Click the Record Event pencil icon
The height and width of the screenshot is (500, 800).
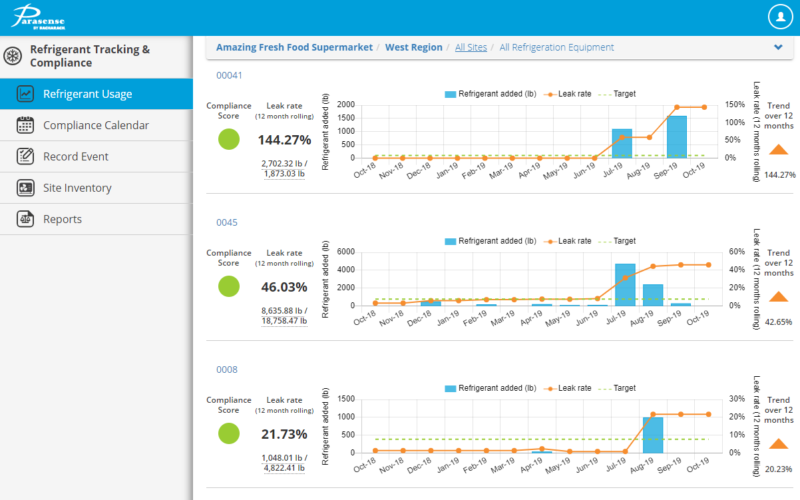(26, 156)
